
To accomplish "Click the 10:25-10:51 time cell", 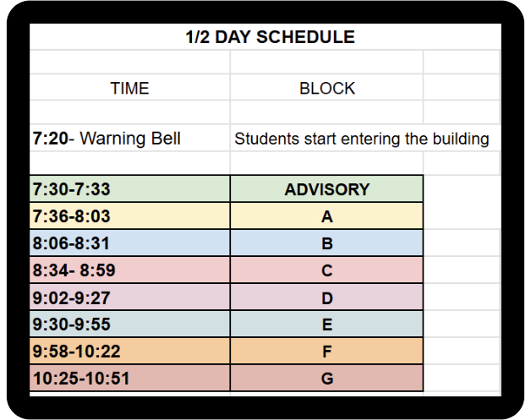I will (129, 378).
